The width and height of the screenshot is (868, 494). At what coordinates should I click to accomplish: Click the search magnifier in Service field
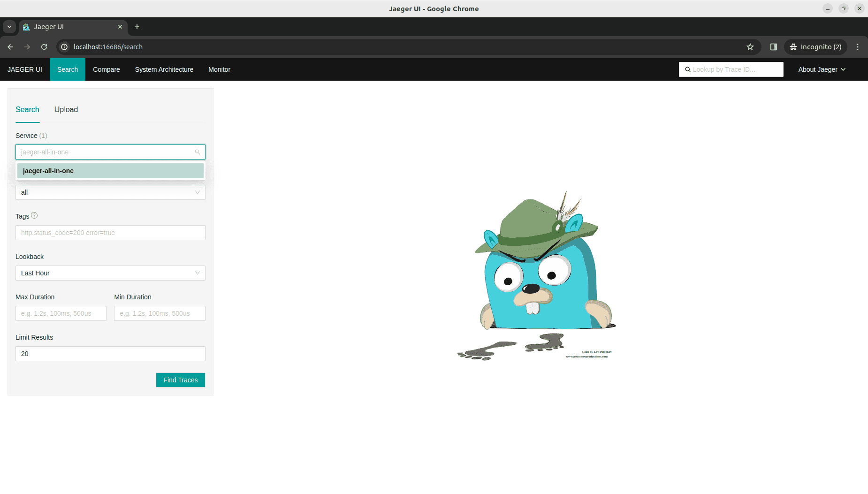point(198,152)
